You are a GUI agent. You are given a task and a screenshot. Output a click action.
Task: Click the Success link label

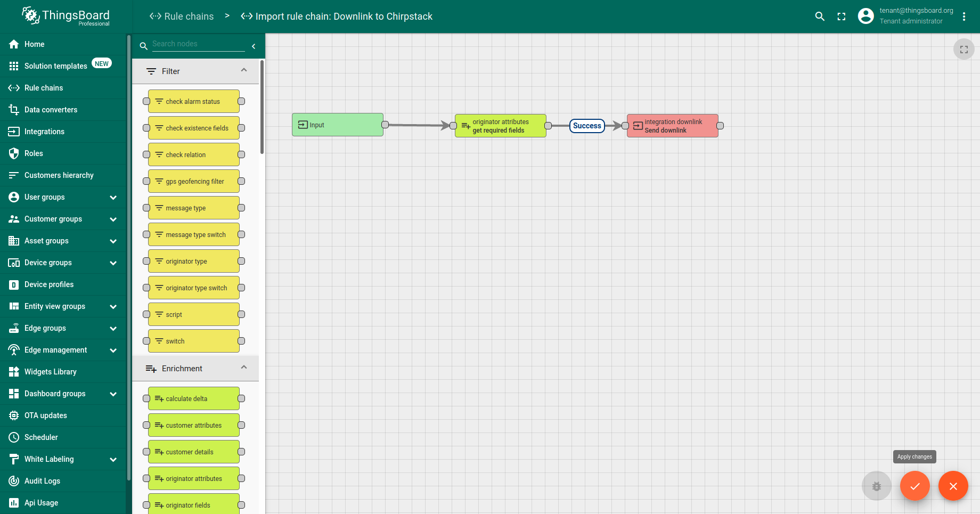pyautogui.click(x=587, y=126)
